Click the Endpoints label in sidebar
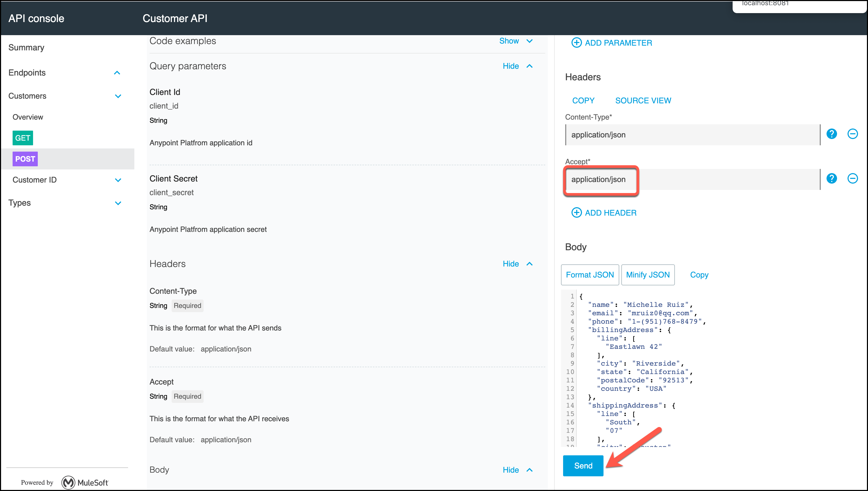 (27, 72)
